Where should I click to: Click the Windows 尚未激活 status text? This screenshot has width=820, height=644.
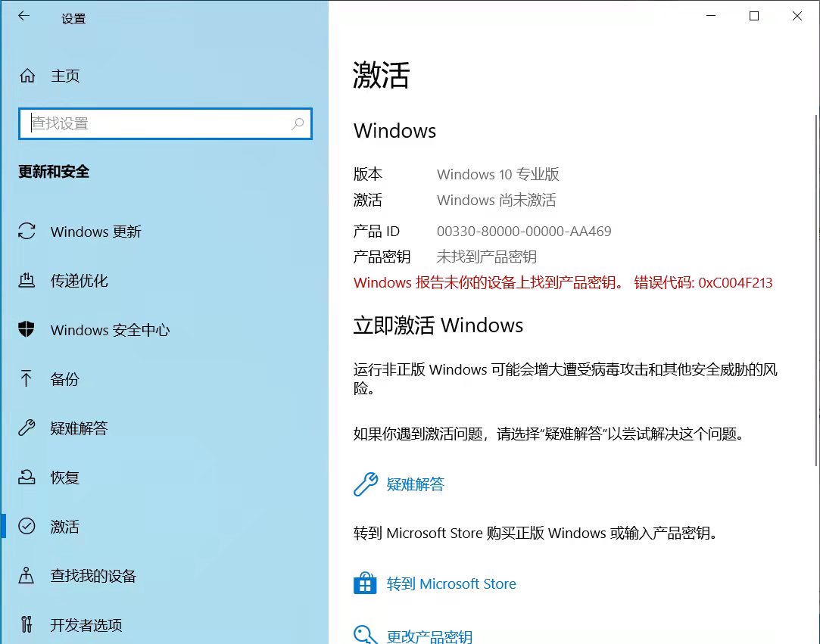tap(496, 200)
